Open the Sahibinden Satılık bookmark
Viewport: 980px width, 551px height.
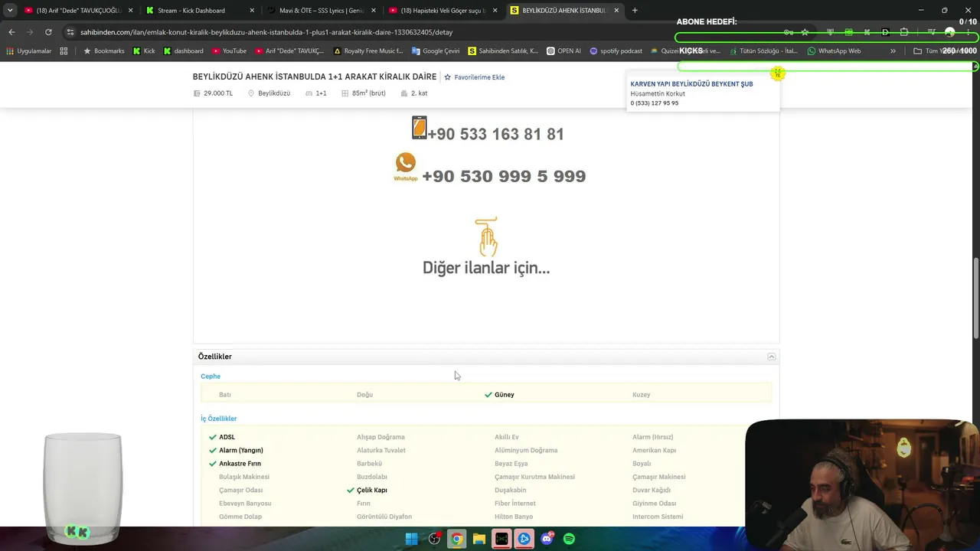[x=503, y=51]
